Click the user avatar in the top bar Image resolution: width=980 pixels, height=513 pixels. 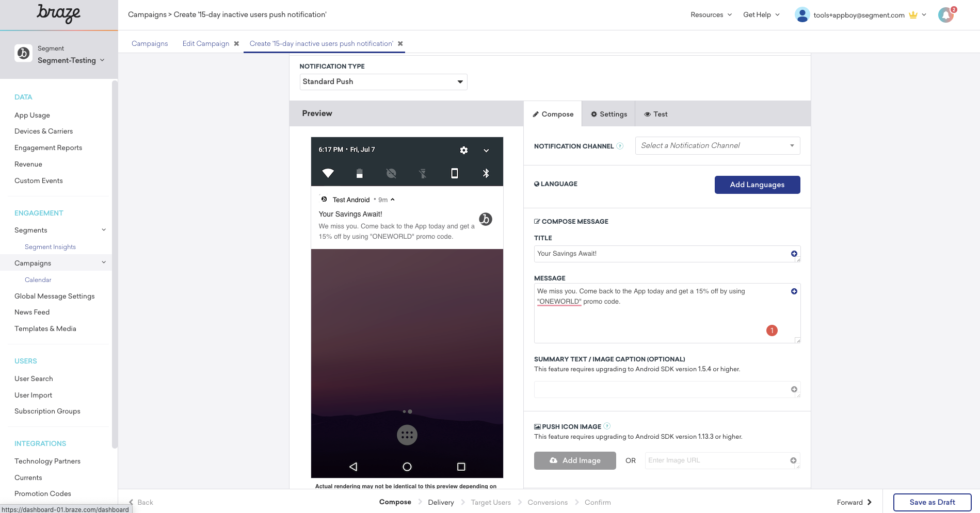click(x=802, y=14)
